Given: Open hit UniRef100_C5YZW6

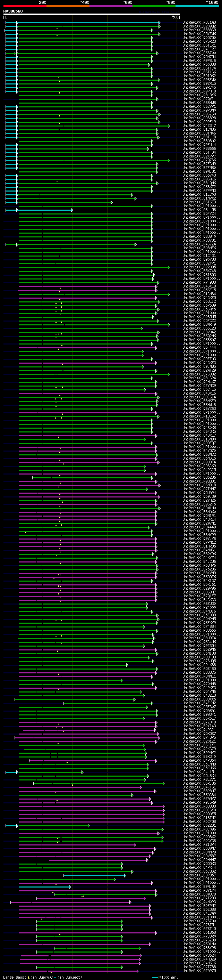Looking at the screenshot, I should (x=199, y=34).
